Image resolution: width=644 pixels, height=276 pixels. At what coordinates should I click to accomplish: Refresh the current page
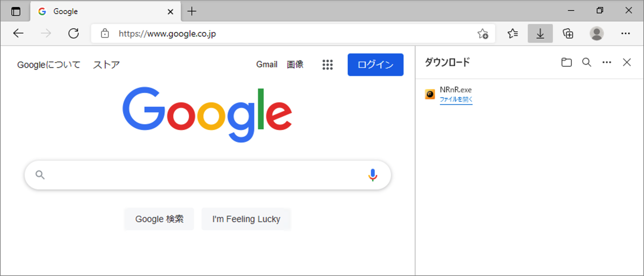tap(74, 33)
